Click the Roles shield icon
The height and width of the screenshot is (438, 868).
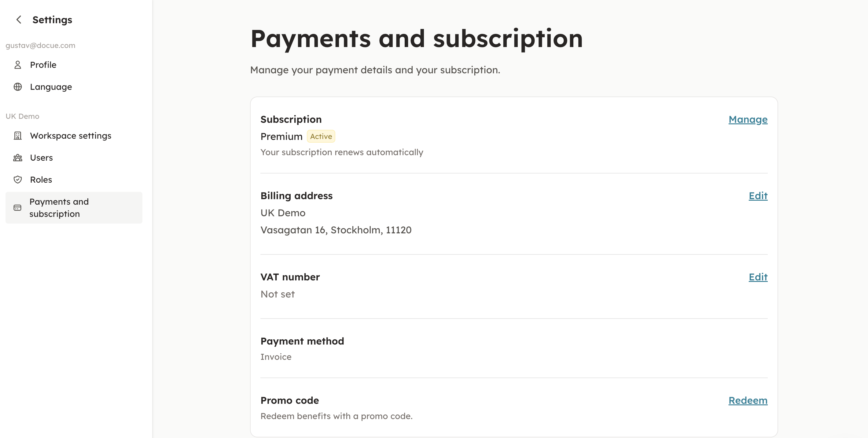pyautogui.click(x=17, y=179)
